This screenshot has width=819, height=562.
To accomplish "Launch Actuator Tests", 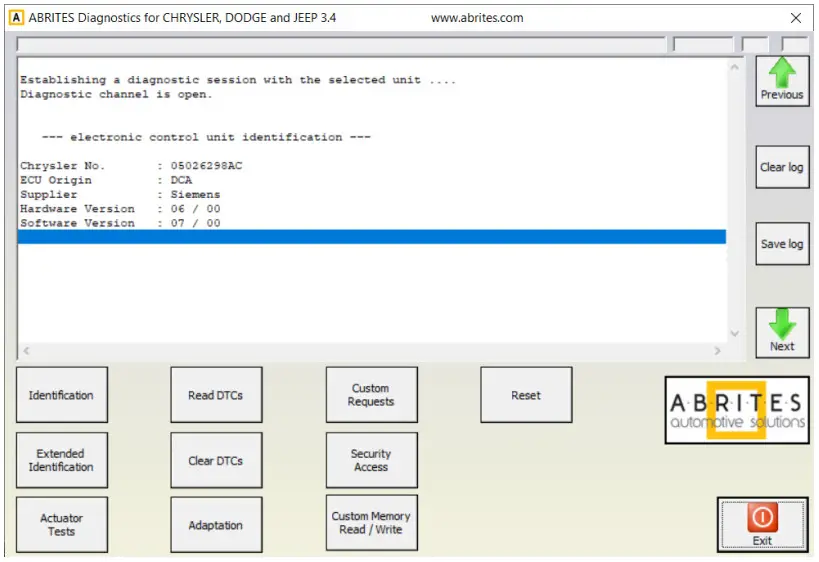I will [62, 524].
